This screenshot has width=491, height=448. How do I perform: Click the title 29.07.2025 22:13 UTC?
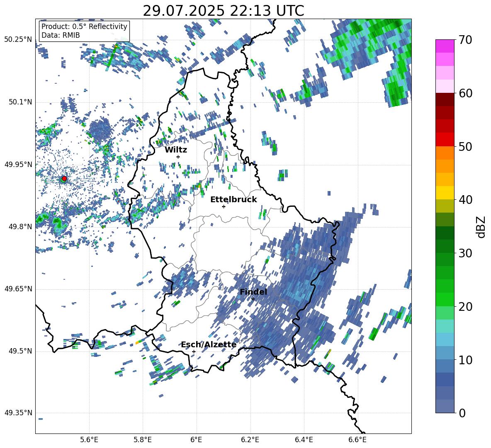223,11
